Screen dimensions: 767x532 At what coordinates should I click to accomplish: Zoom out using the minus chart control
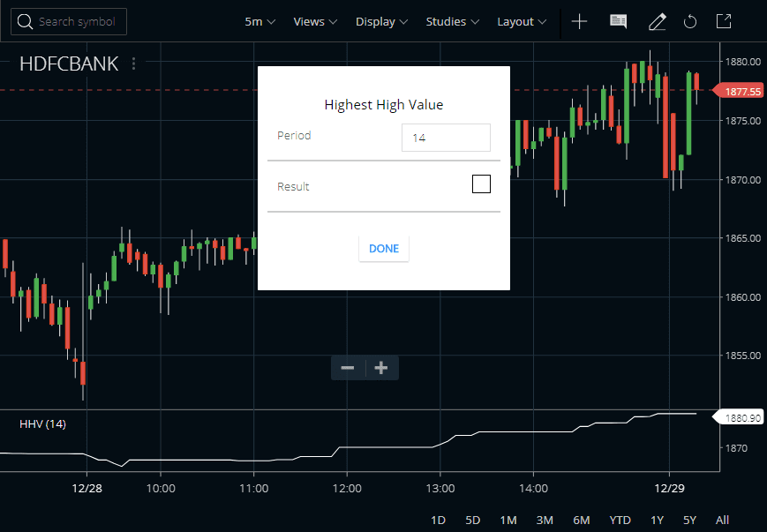pyautogui.click(x=347, y=368)
